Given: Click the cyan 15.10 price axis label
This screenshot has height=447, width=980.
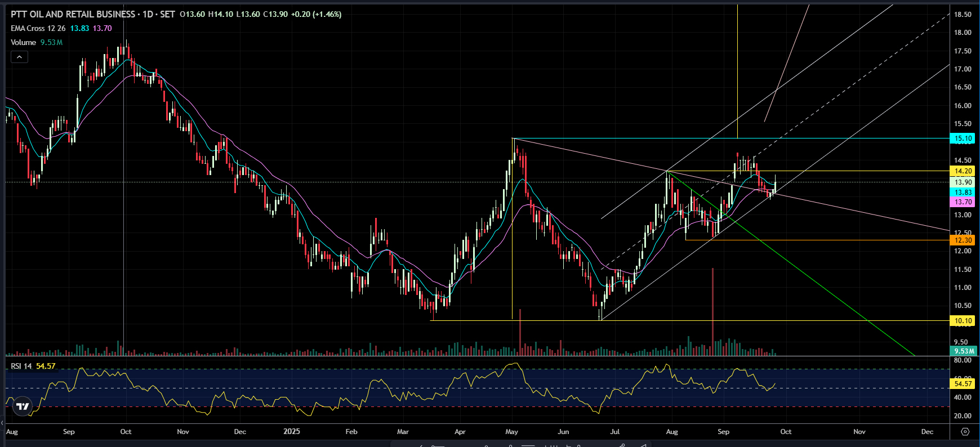Looking at the screenshot, I should pos(963,138).
